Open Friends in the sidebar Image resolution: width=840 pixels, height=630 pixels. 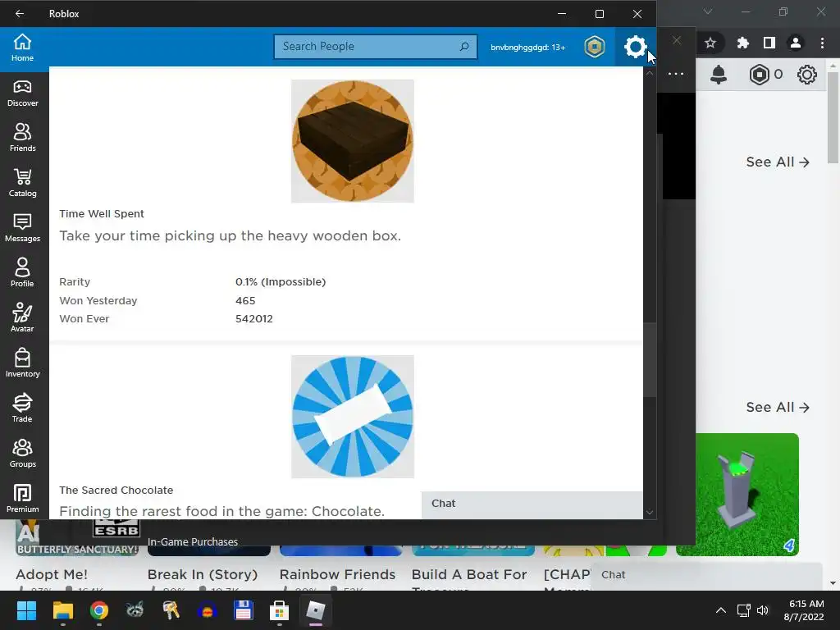pos(22,138)
